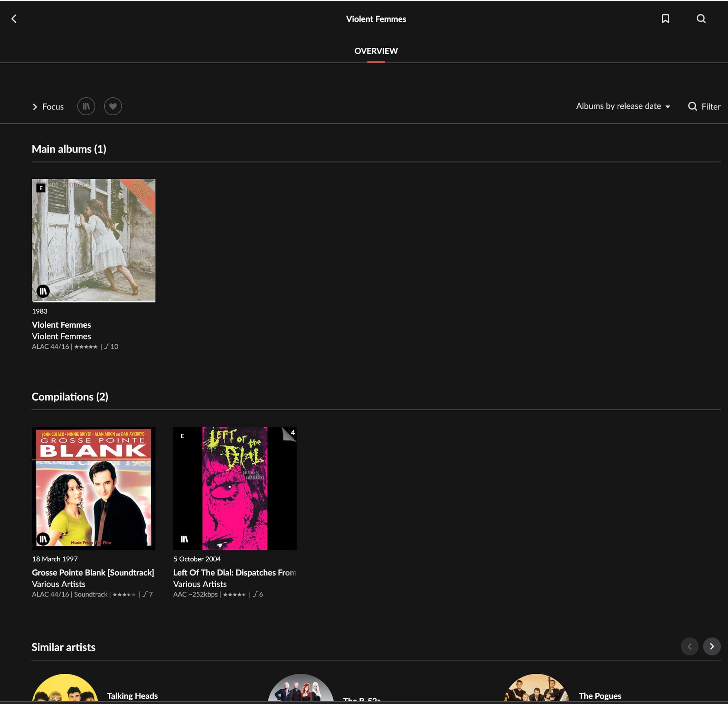Click the Compilations (2) heading

point(70,397)
